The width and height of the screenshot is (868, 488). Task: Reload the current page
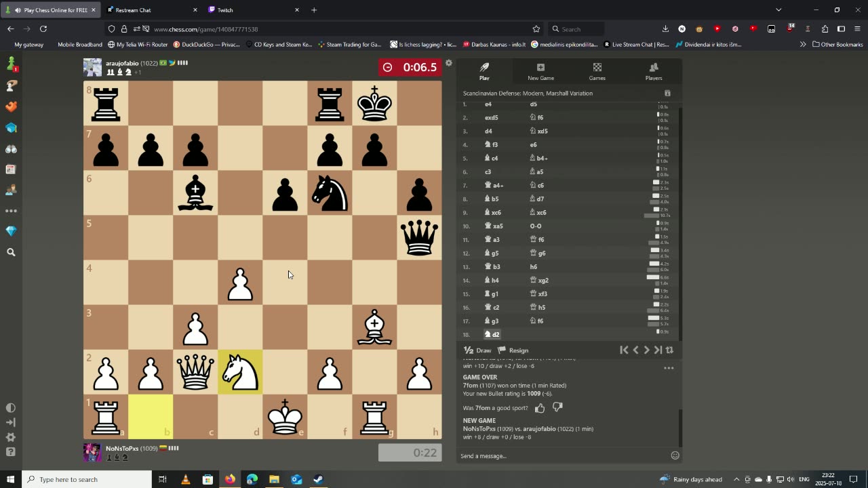pos(43,29)
